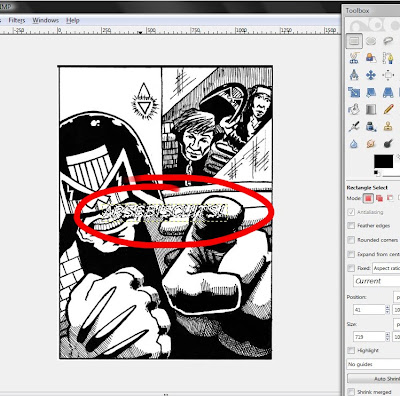
Task: Select the Blend gradient tool
Action: point(371,109)
